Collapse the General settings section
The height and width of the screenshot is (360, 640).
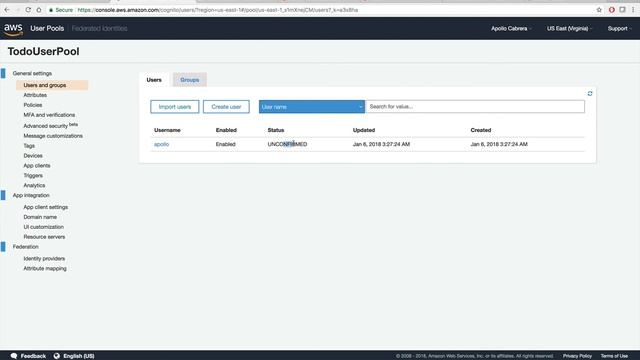click(x=32, y=73)
